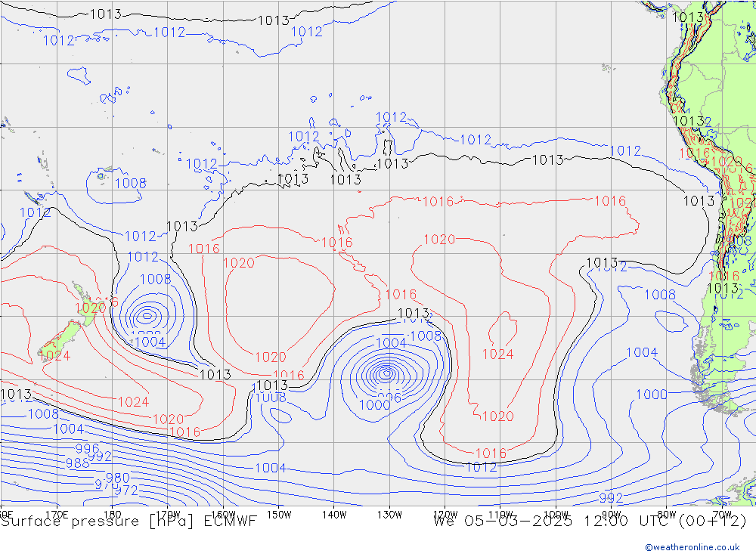
Task: Click the 1004 label off Chile's coast
Action: [x=642, y=352]
